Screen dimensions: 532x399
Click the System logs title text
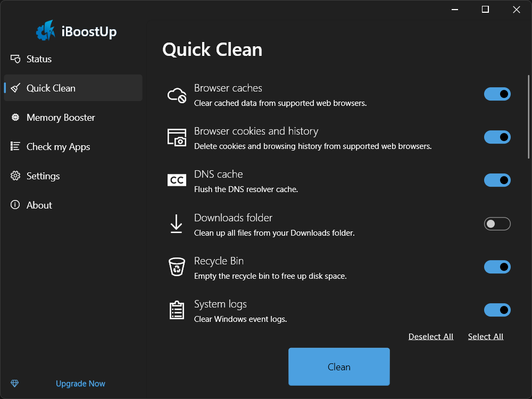[x=220, y=304]
